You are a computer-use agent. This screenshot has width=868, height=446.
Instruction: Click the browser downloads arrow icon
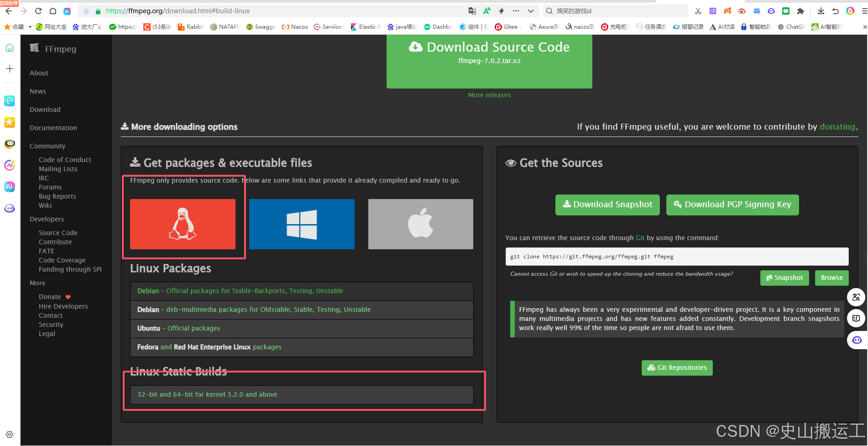coord(821,11)
